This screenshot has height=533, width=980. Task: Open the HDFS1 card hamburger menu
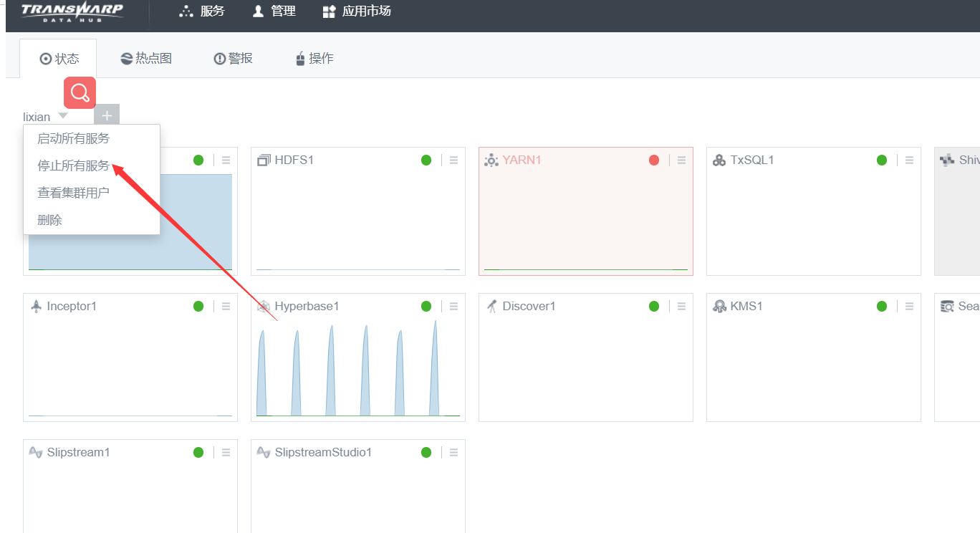[x=453, y=160]
